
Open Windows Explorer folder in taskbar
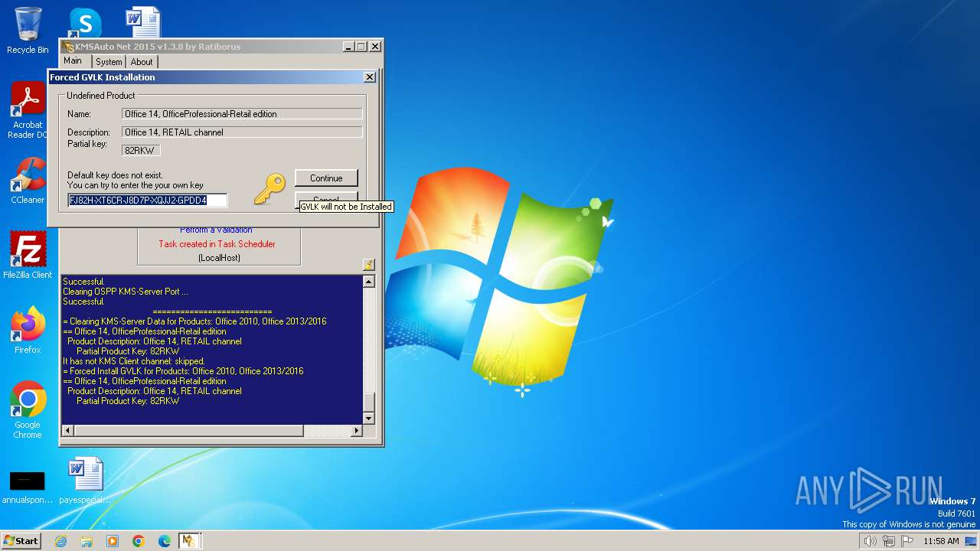click(87, 541)
